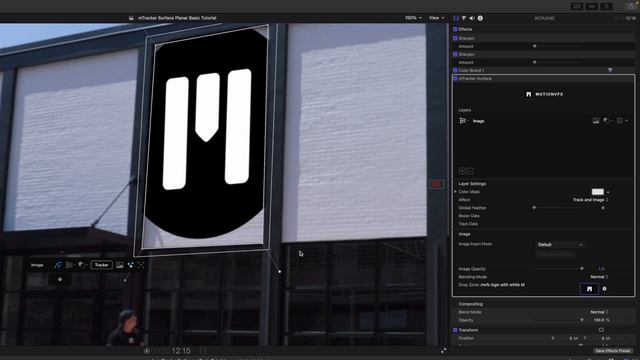Click the Transform on-screen controls icon
640x360 pixels.
coord(601,330)
